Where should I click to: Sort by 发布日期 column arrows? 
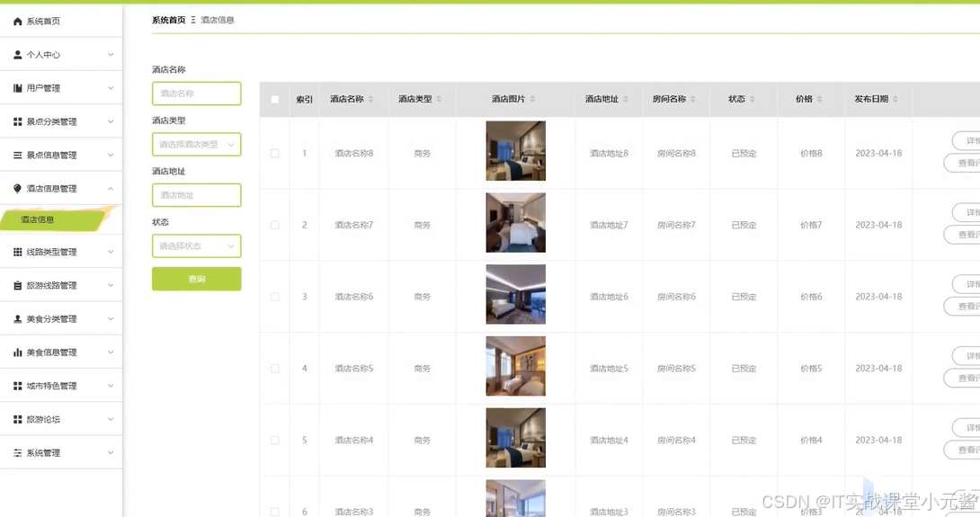coord(895,100)
